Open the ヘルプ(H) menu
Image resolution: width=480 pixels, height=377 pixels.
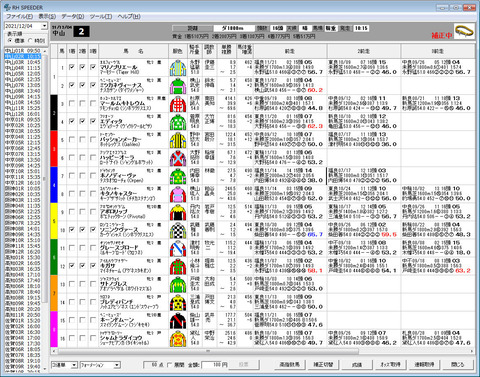pos(129,16)
